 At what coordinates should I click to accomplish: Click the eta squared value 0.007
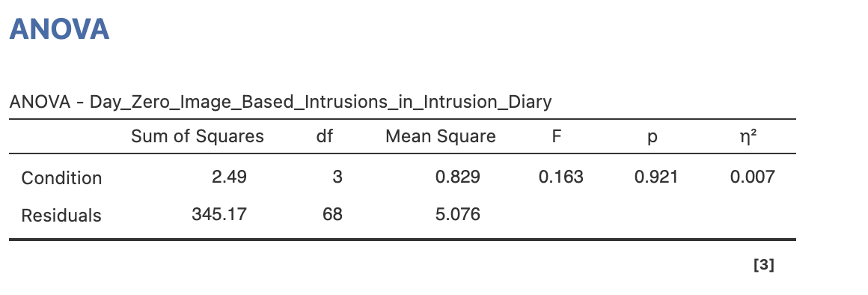[x=752, y=177]
